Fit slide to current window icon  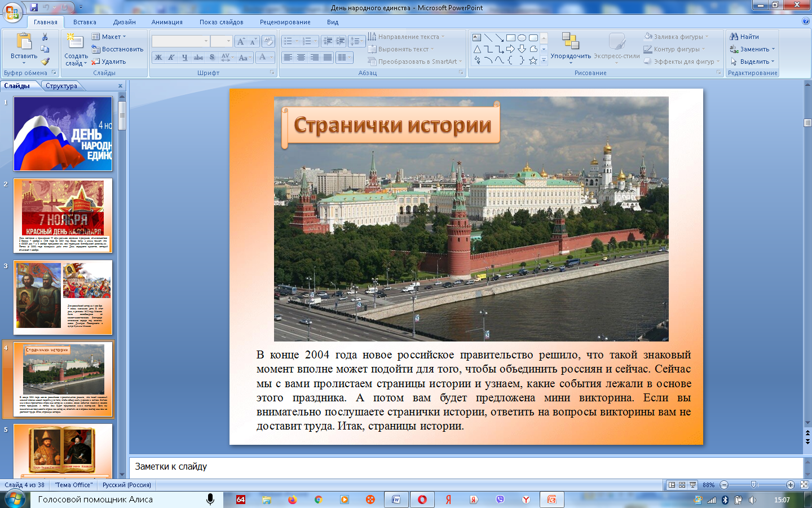(x=804, y=485)
